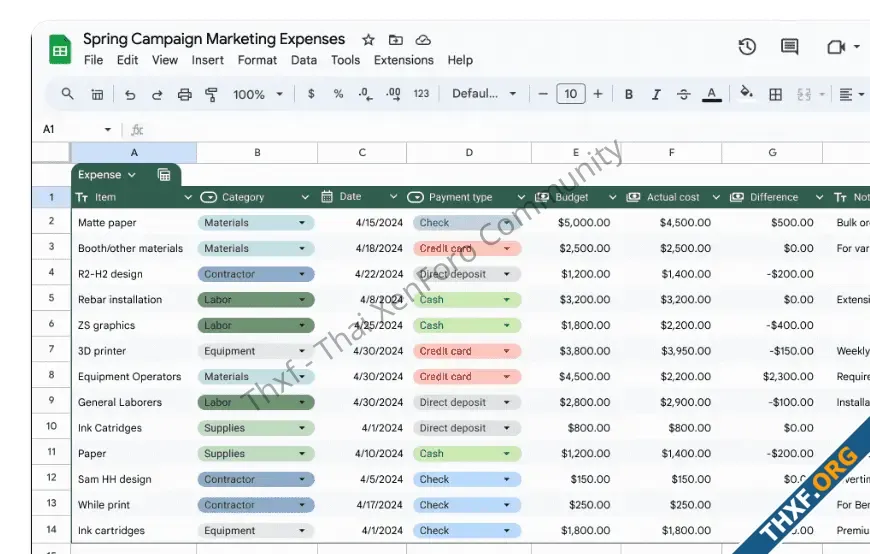Format as currency dollar sign
The image size is (870, 554).
click(x=311, y=94)
